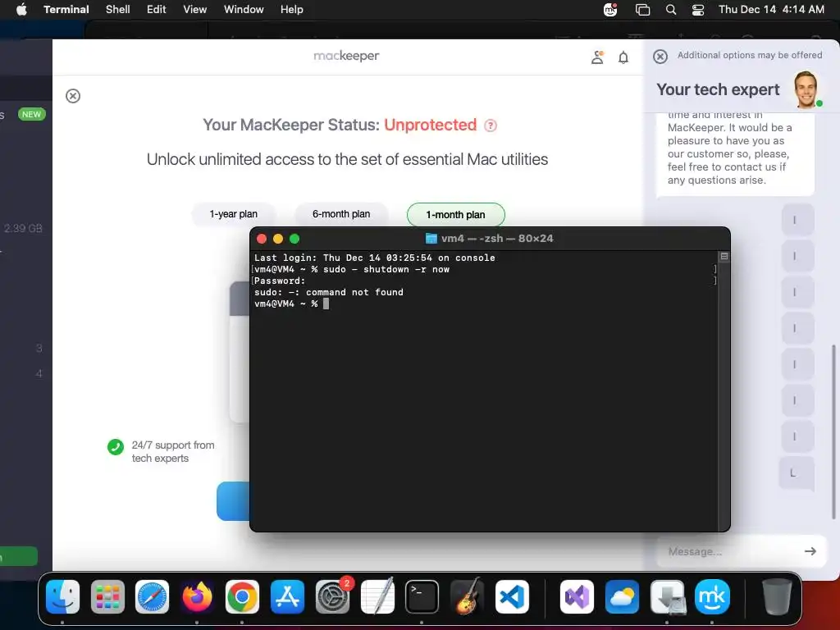Open the View menu
The image size is (840, 630).
point(194,9)
